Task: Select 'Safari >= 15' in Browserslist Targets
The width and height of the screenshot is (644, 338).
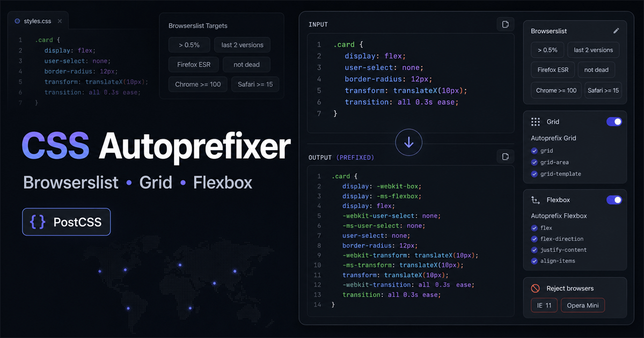Action: point(255,84)
